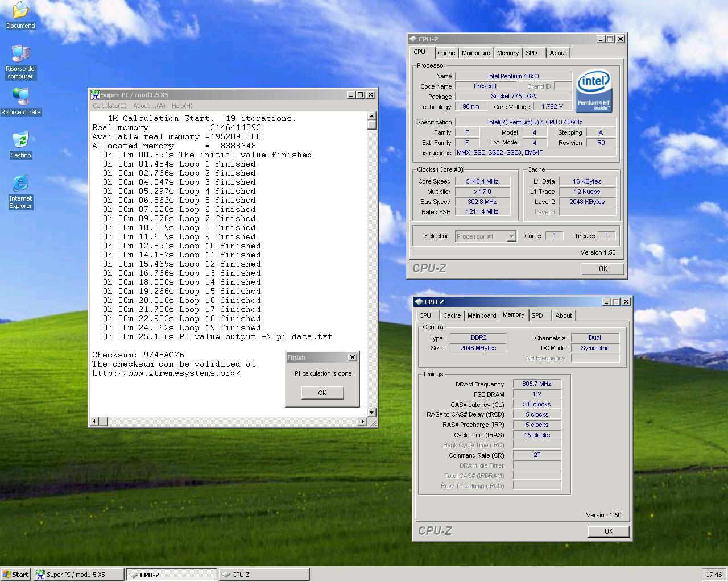Click the Core Voltage value 1.792 V
The height and width of the screenshot is (582, 728).
[x=552, y=106]
